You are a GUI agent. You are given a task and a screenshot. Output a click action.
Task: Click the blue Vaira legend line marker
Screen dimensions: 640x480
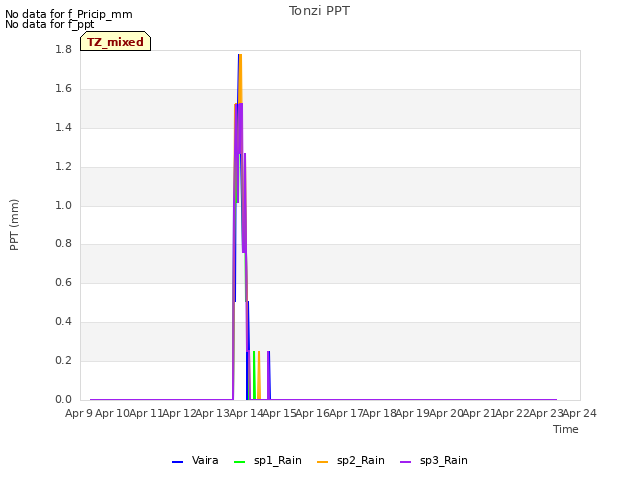[178, 462]
